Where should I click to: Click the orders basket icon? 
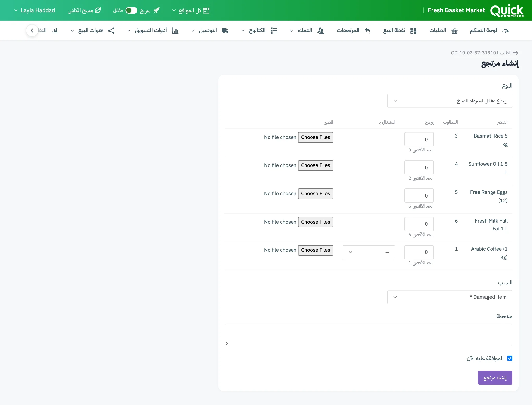(x=455, y=31)
